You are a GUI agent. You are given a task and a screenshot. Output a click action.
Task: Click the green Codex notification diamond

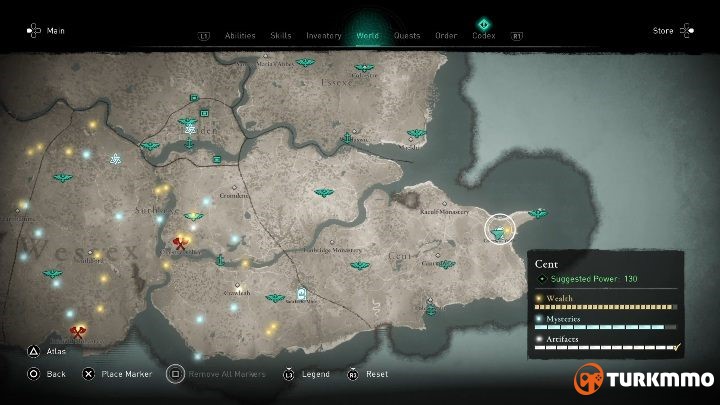pyautogui.click(x=484, y=24)
